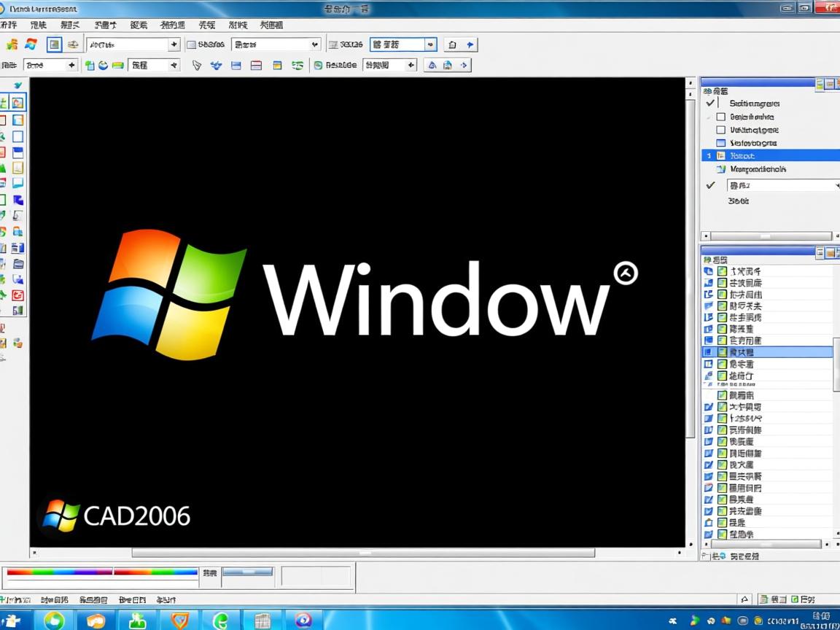Click the green globe icon in the second toolbar row
The height and width of the screenshot is (630, 840).
click(x=101, y=65)
